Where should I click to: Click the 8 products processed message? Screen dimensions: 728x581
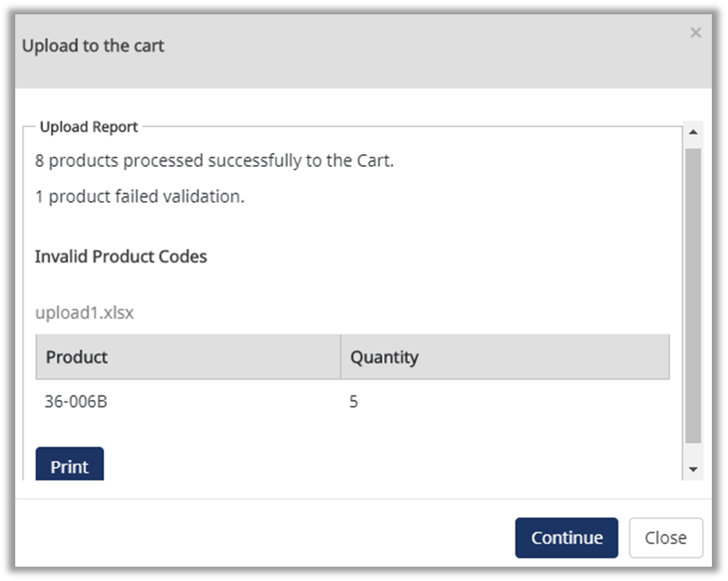click(214, 161)
